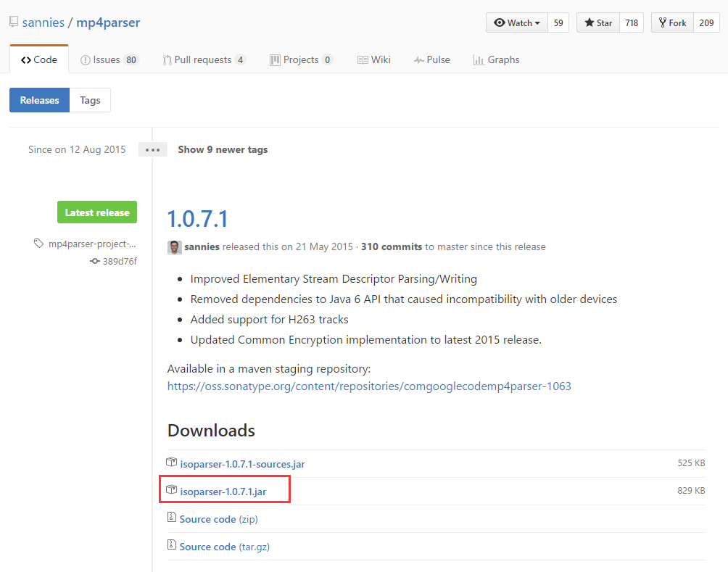The height and width of the screenshot is (572, 728).
Task: Open the Graphs tab
Action: click(x=496, y=60)
